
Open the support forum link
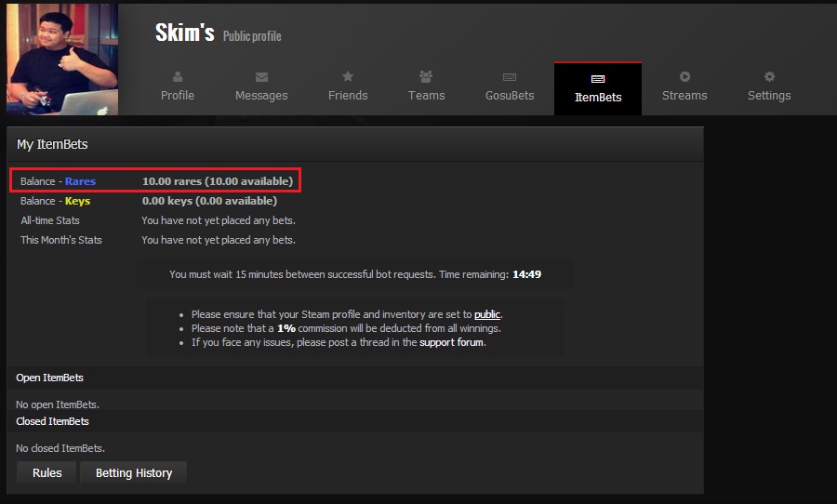click(452, 342)
